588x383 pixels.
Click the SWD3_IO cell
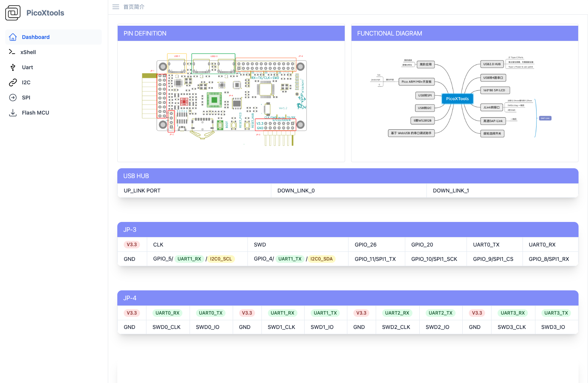557,327
